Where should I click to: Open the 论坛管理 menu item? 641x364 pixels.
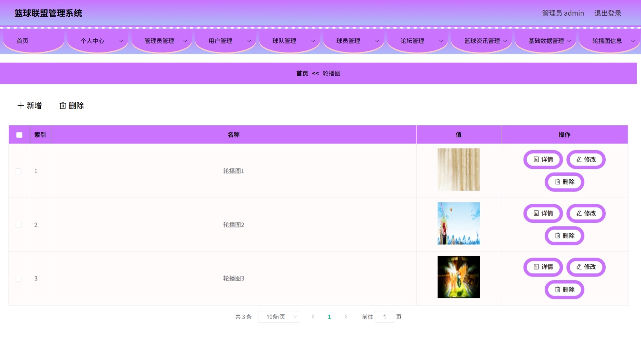tap(418, 41)
